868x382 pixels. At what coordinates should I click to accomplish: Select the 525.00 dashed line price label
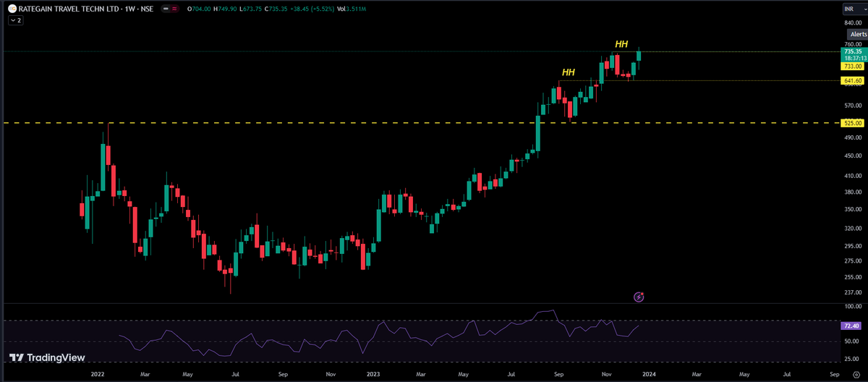(x=851, y=123)
